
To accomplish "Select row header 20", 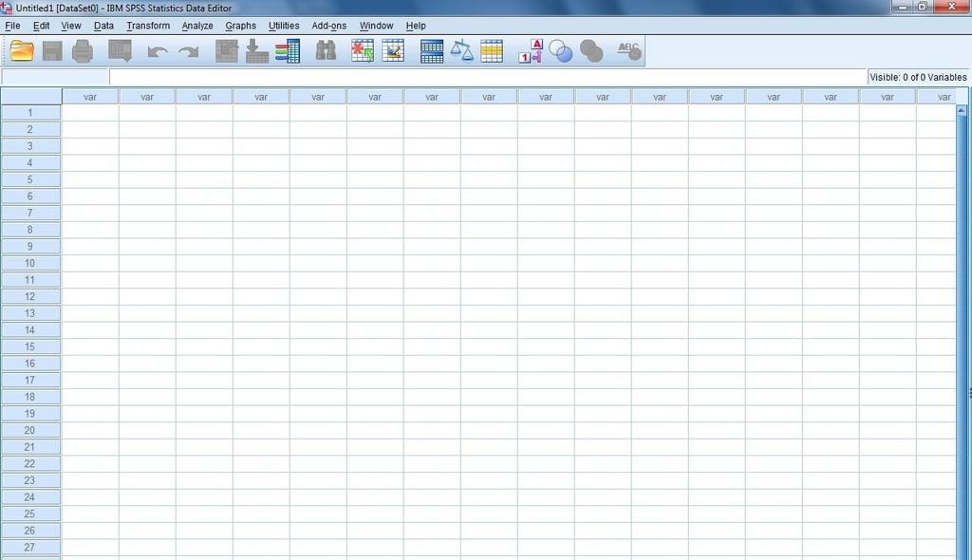I will (x=30, y=430).
